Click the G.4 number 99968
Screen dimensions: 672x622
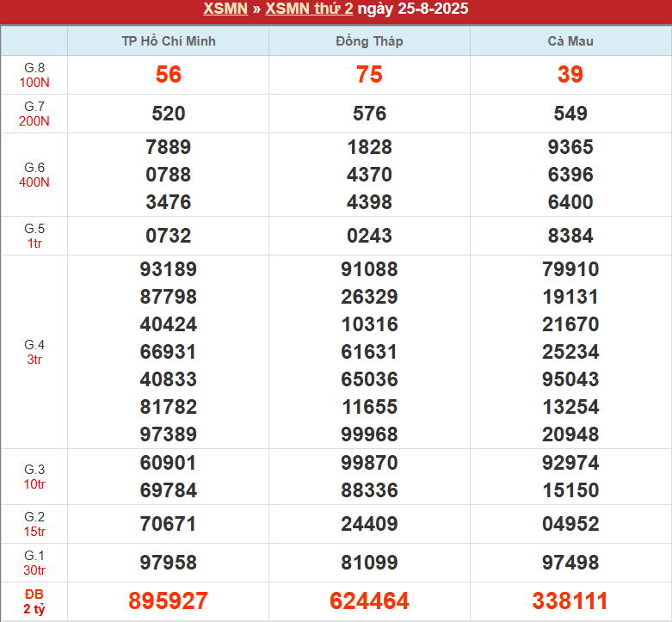point(369,434)
